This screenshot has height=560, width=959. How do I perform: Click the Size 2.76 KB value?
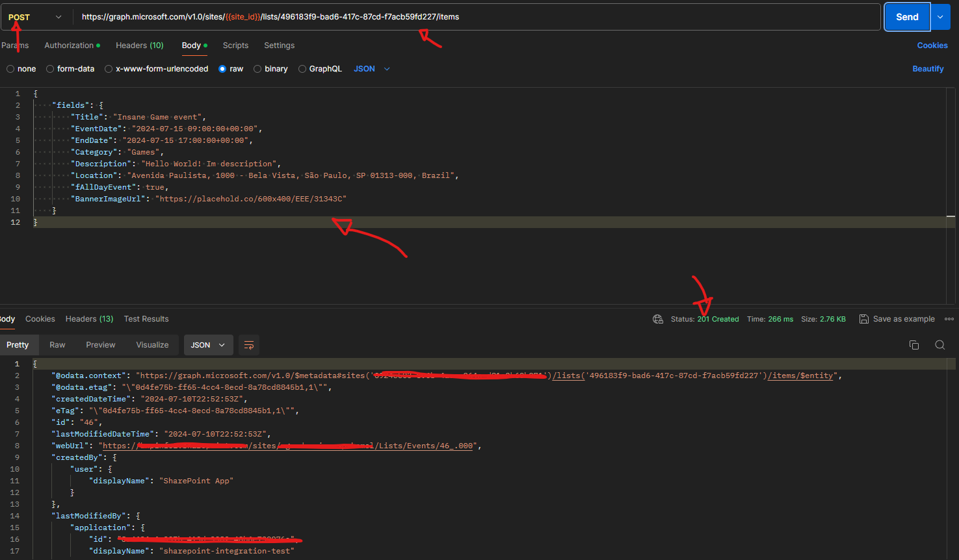832,319
